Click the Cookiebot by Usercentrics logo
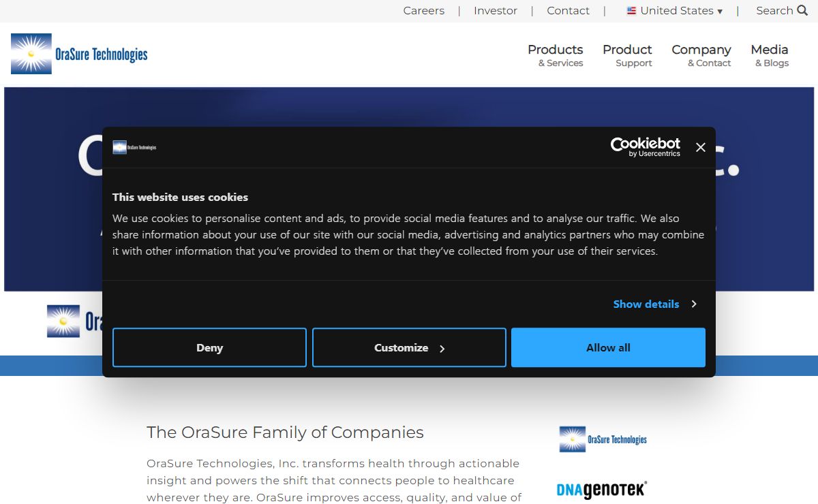Viewport: 818px width, 504px height. (x=646, y=147)
